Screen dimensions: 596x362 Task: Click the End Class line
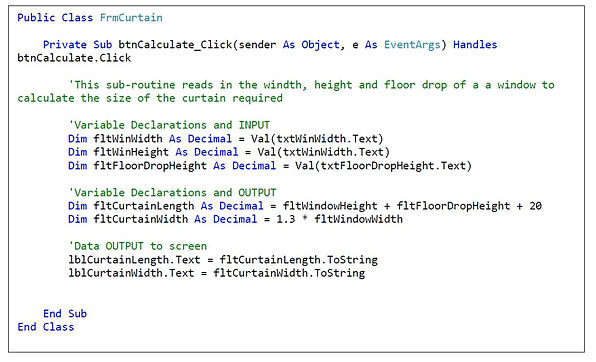pos(46,327)
